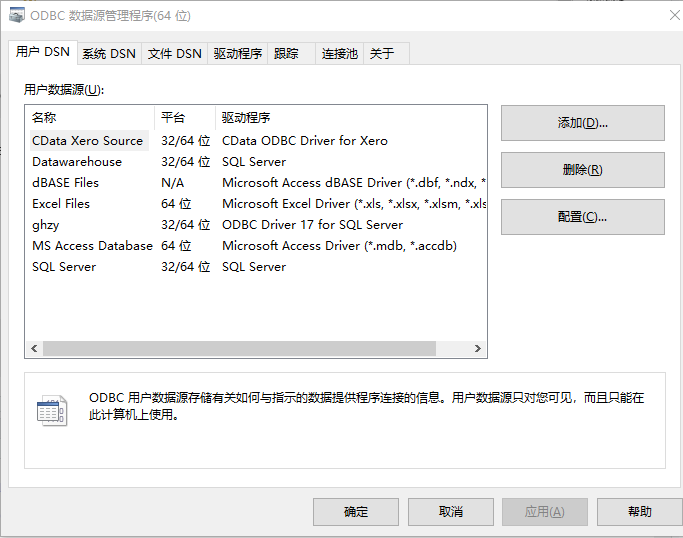Open 配置(C)... for the selected source
This screenshot has height=538, width=683.
[x=582, y=217]
